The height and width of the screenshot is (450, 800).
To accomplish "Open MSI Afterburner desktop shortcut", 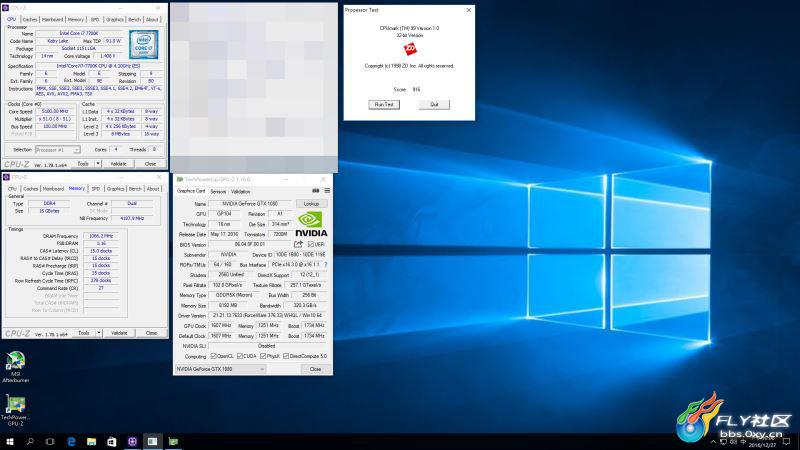I will (15, 366).
